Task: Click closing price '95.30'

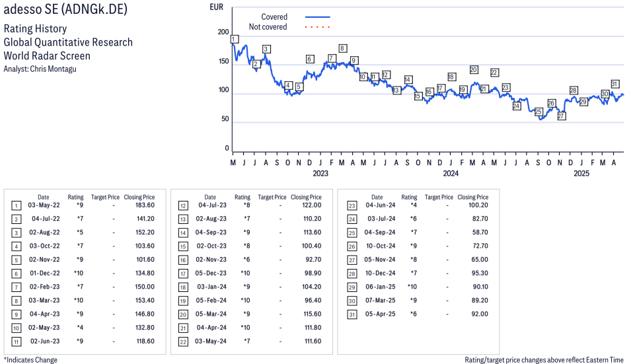Action: coord(480,273)
